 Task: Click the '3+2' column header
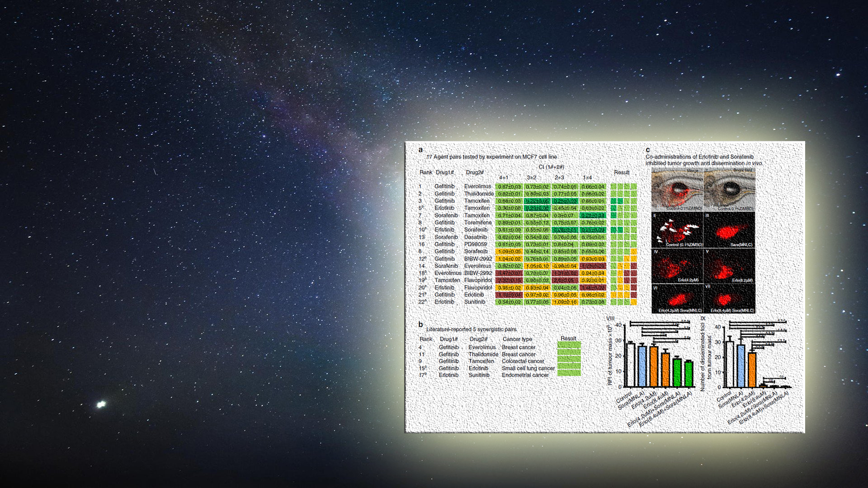point(532,178)
